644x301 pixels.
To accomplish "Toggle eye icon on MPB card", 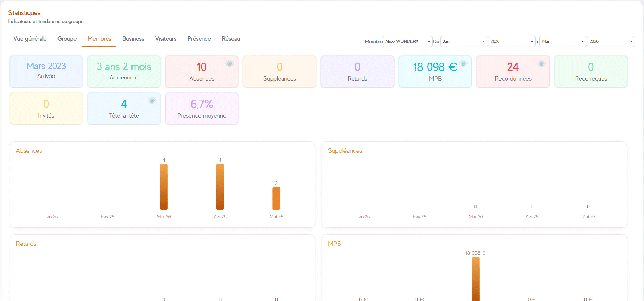I will [463, 63].
